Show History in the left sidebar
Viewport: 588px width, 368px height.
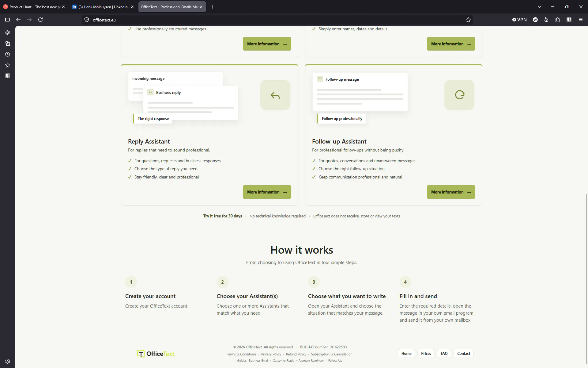pos(8,54)
